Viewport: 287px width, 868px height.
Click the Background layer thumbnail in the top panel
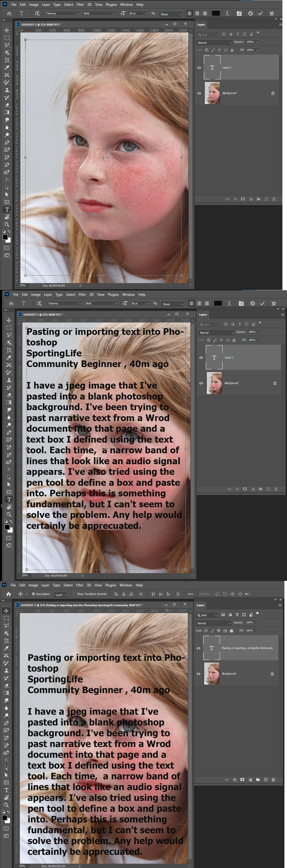click(212, 93)
